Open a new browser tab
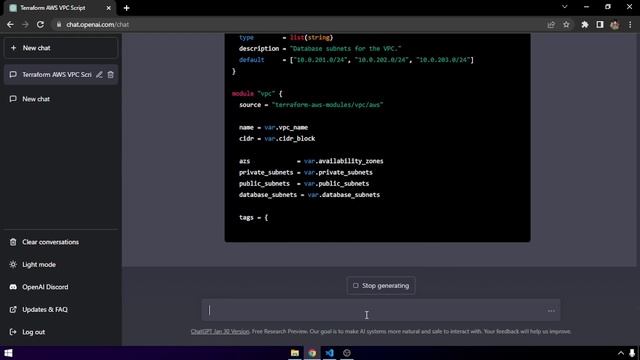The width and height of the screenshot is (640, 360). 127,8
